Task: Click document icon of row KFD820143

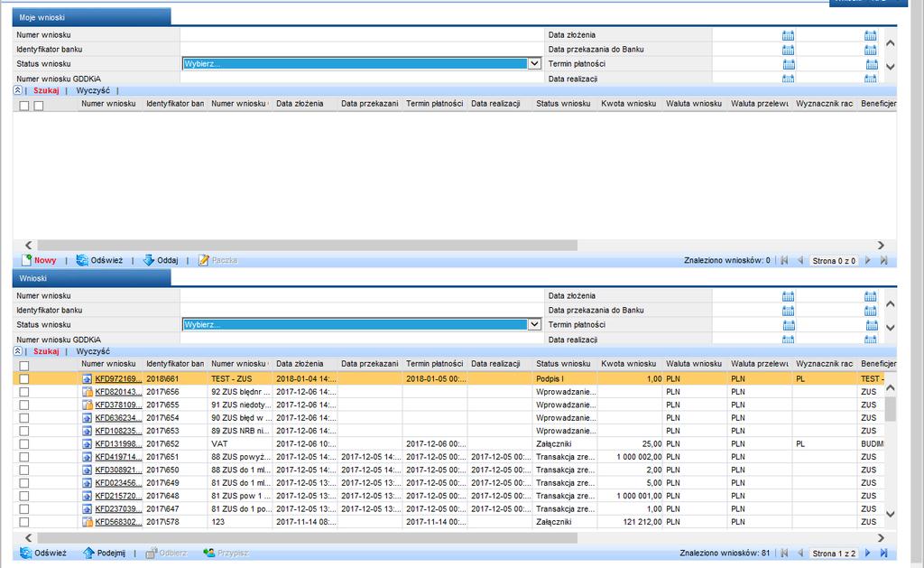Action: coord(88,392)
